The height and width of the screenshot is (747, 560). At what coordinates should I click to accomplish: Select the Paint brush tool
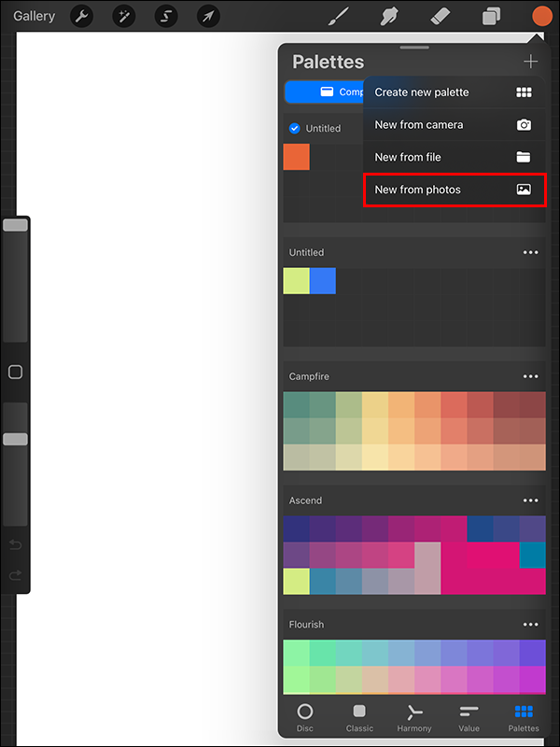click(x=339, y=17)
